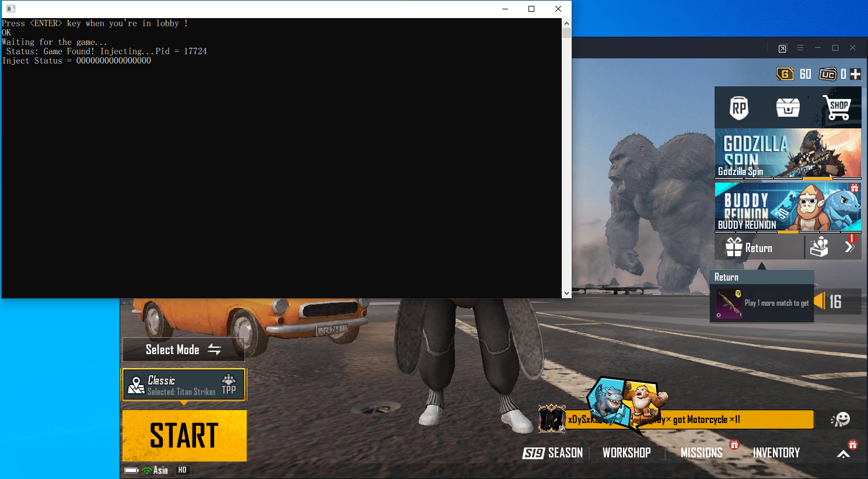Click the player avatar next to chat banner
868x479 pixels.
coord(551,418)
